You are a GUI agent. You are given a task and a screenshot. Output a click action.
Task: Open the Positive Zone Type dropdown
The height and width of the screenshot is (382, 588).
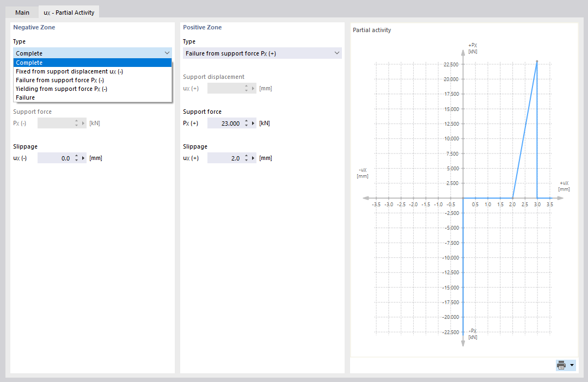pos(262,53)
